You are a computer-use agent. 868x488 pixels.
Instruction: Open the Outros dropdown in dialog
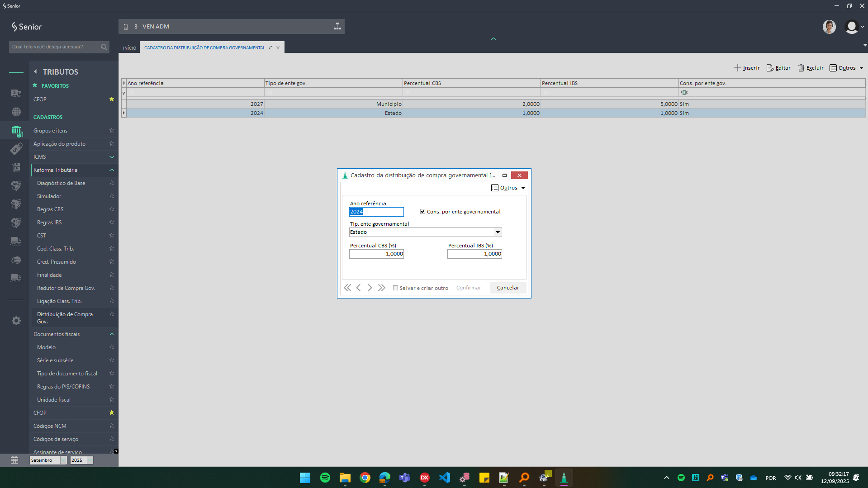508,188
